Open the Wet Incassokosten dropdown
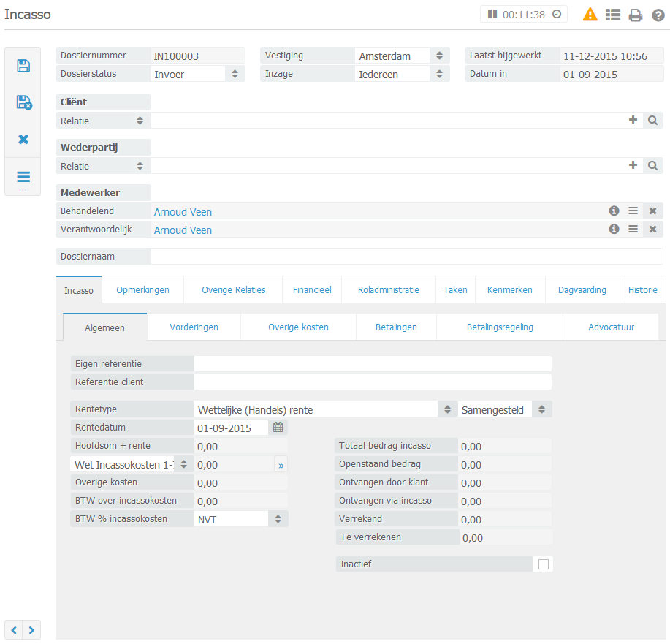 point(132,464)
